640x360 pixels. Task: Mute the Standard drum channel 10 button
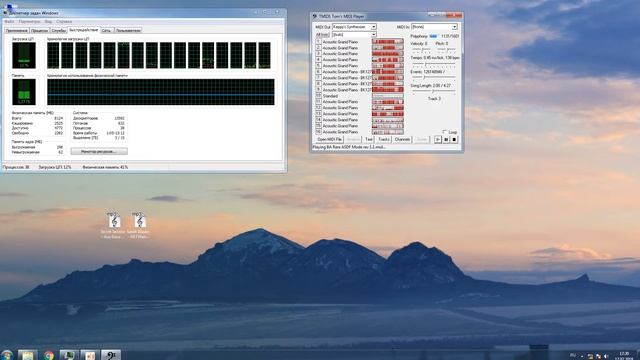318,96
